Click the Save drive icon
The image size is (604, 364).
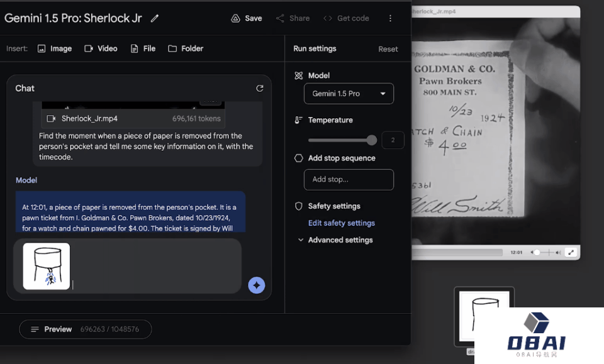235,18
